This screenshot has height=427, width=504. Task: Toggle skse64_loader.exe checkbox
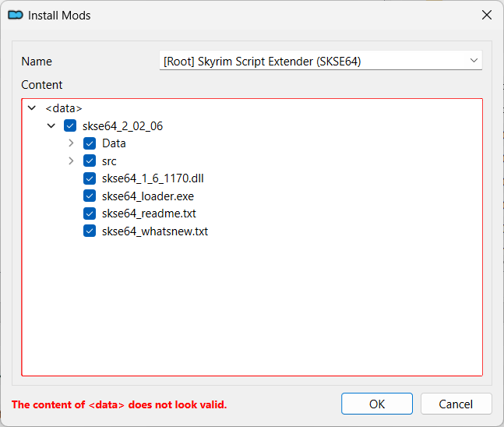pyautogui.click(x=90, y=196)
